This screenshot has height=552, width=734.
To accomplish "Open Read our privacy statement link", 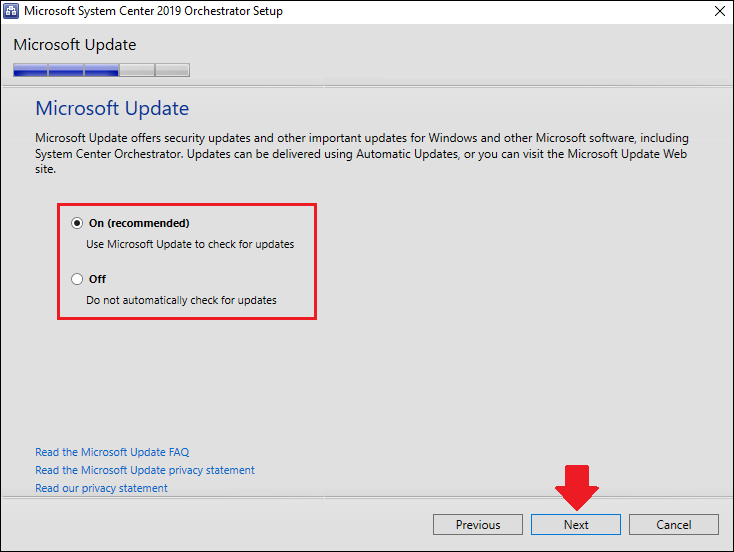I will point(101,488).
